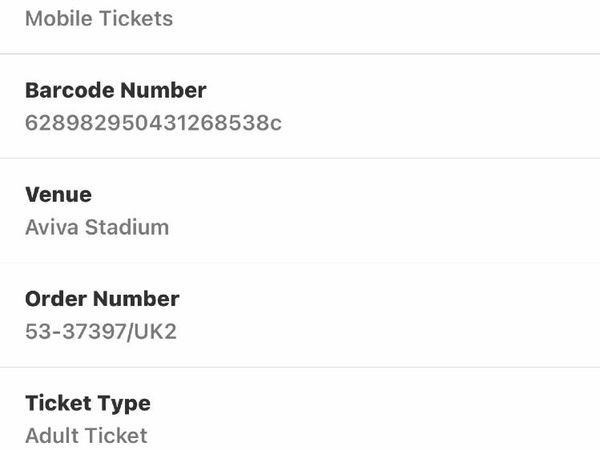This screenshot has width=600, height=450.
Task: Select the Ticket Type label
Action: (88, 403)
